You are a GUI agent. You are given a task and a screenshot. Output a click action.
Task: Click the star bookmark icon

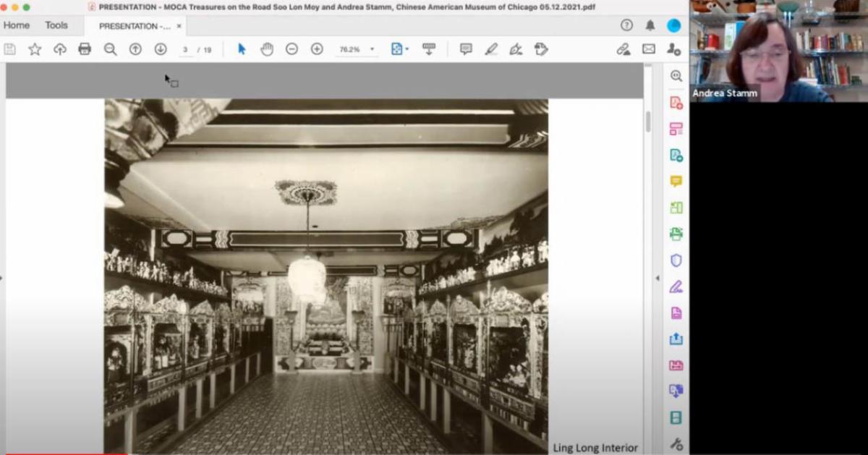pos(35,49)
